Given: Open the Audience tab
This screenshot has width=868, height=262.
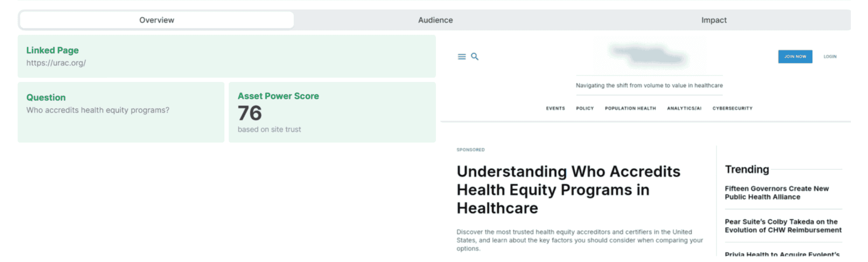Looking at the screenshot, I should pyautogui.click(x=435, y=20).
